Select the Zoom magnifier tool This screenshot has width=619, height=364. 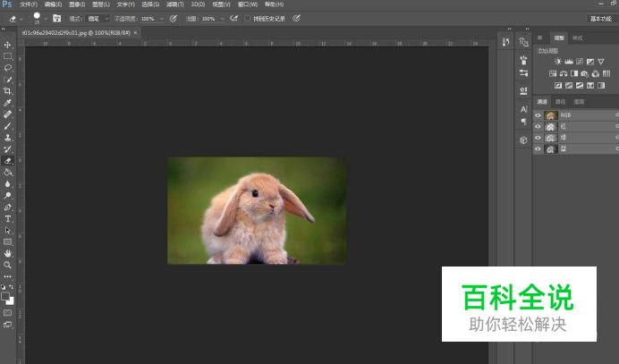pos(8,266)
